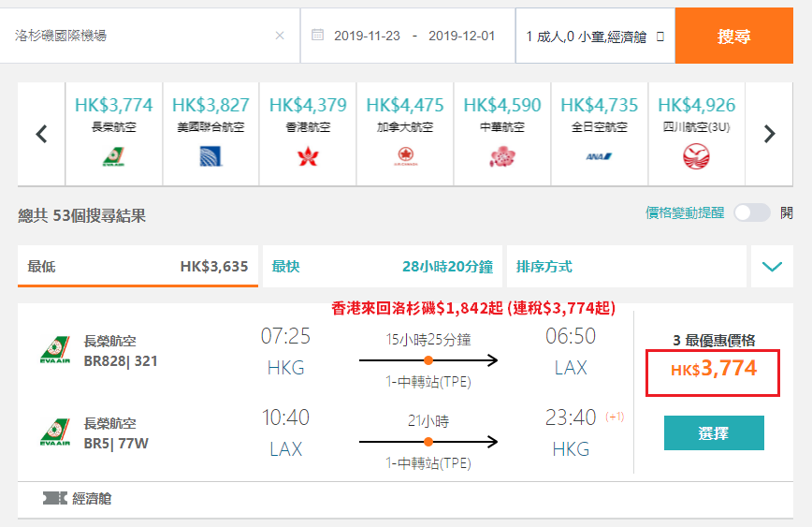Select HK$4,926 四川航空(3U) fare
Screen dimensions: 812x527
point(697,134)
